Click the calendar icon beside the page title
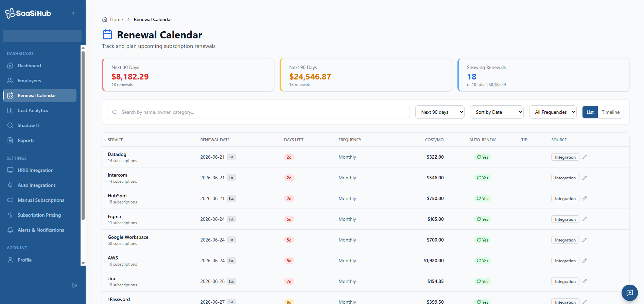The height and width of the screenshot is (304, 644). pyautogui.click(x=107, y=34)
